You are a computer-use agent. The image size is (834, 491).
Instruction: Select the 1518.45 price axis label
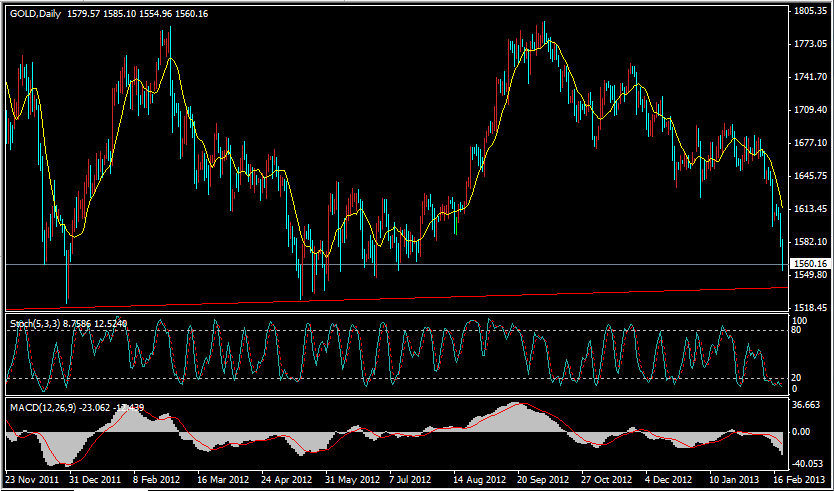(808, 308)
